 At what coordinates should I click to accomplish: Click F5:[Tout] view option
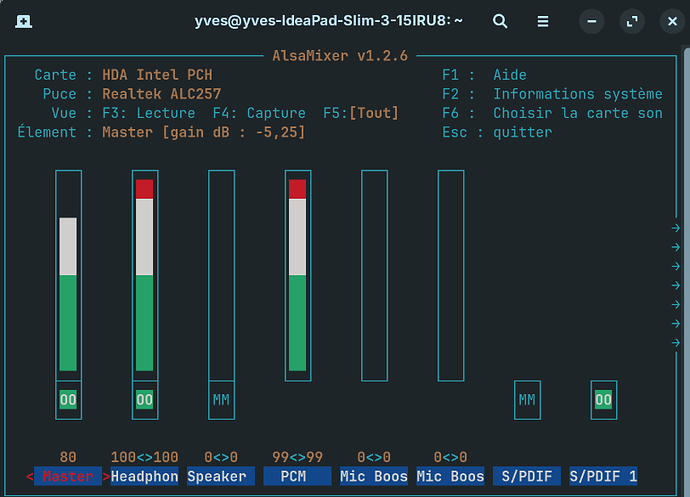361,113
